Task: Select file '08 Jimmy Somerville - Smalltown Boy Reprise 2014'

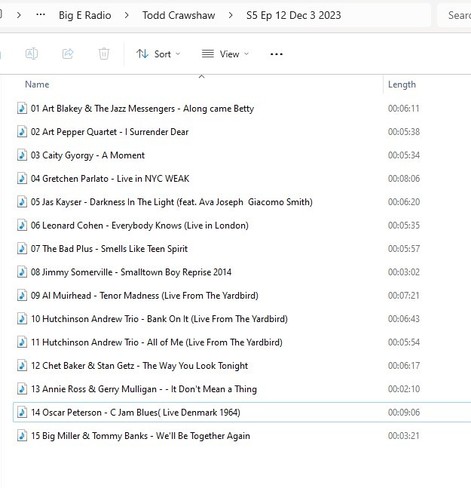Action: pyautogui.click(x=131, y=272)
